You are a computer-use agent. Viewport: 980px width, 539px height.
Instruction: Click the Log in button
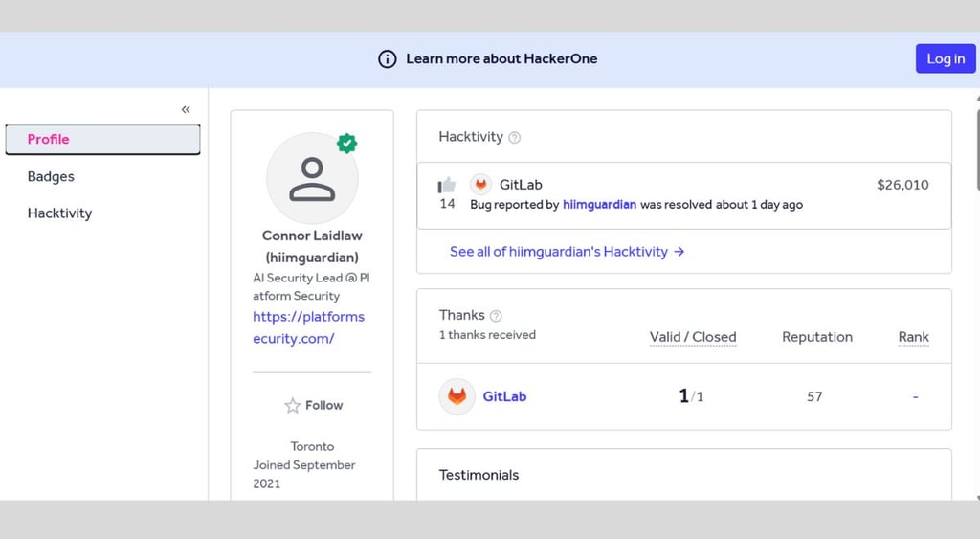coord(946,58)
